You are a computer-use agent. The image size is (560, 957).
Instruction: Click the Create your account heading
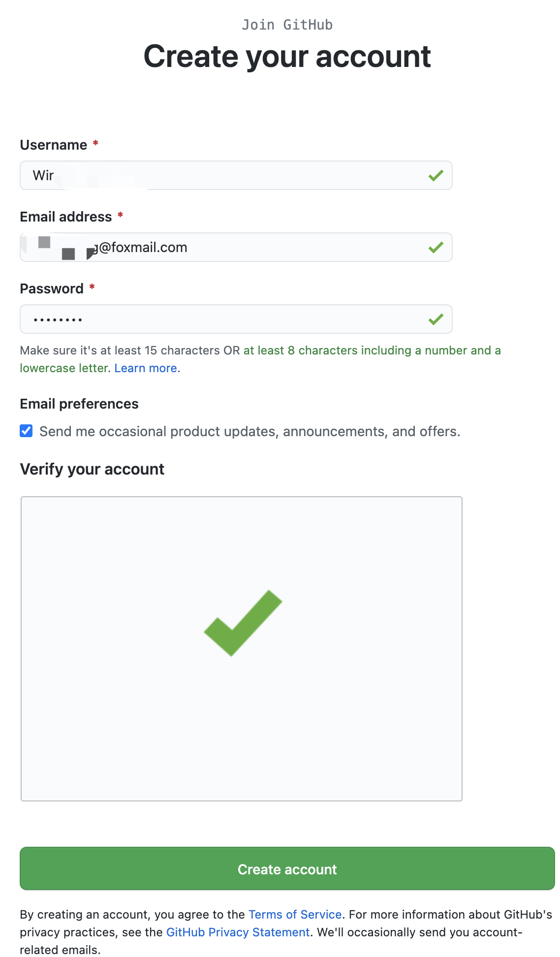tap(286, 57)
